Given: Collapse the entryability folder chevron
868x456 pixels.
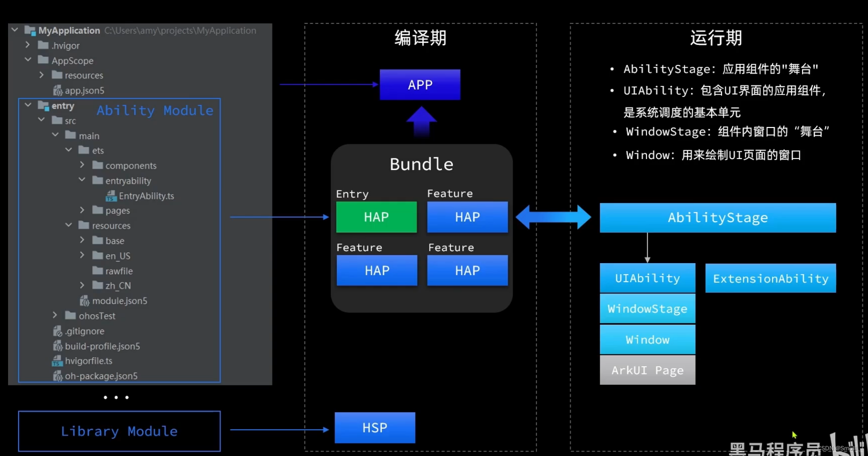Looking at the screenshot, I should click(x=82, y=180).
